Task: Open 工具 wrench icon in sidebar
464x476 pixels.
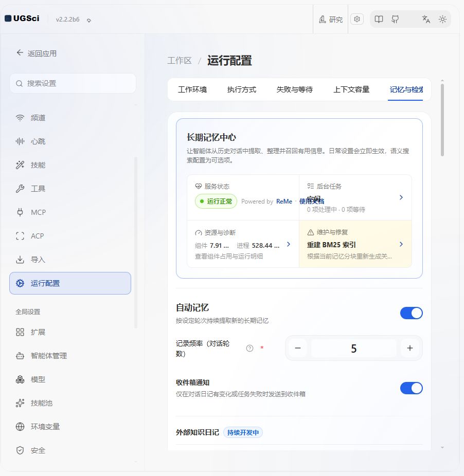Action: pyautogui.click(x=20, y=189)
